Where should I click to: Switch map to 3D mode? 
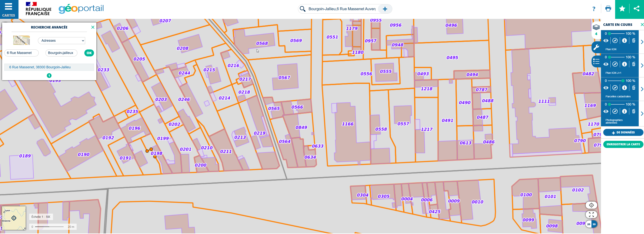click(594, 224)
